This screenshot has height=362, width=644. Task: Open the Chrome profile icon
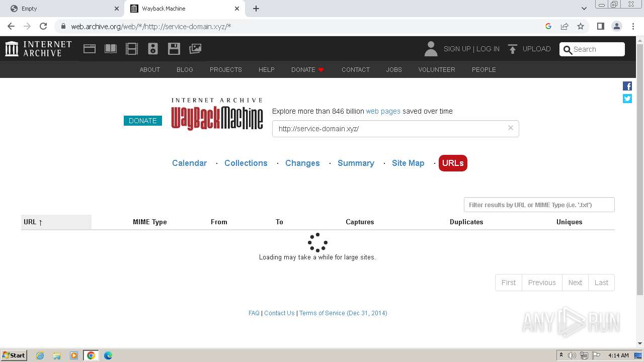(616, 26)
